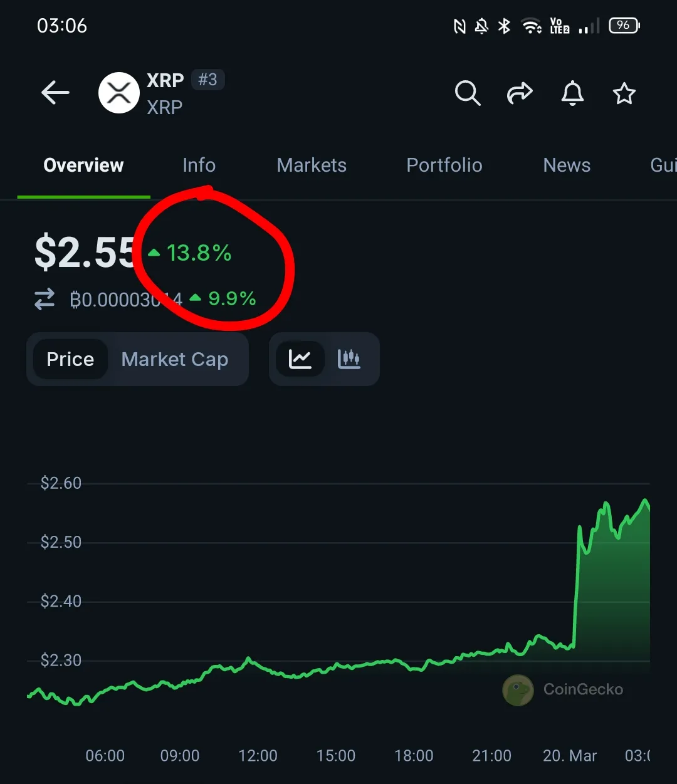This screenshot has width=677, height=784.
Task: Tap the XRP coin logo
Action: coord(119,93)
